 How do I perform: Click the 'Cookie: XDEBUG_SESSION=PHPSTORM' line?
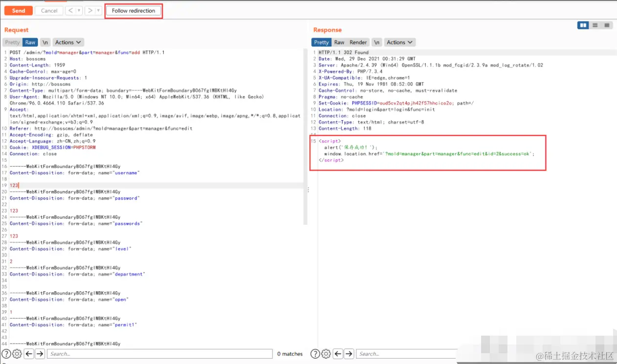click(x=53, y=147)
